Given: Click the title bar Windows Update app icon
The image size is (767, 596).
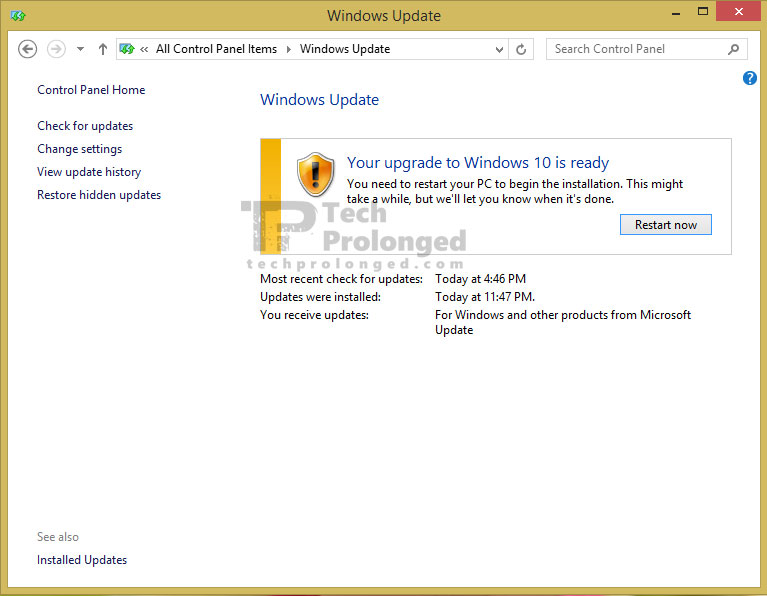Looking at the screenshot, I should tap(18, 16).
